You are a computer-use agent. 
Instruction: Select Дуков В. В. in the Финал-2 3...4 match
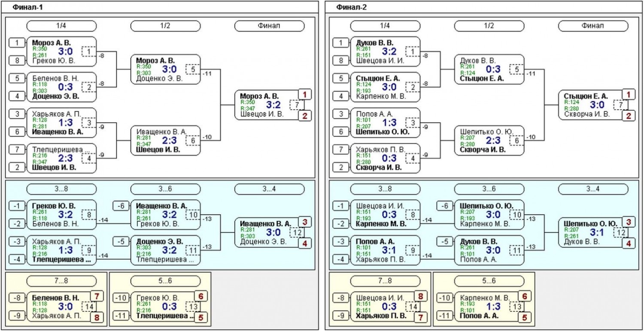582,242
